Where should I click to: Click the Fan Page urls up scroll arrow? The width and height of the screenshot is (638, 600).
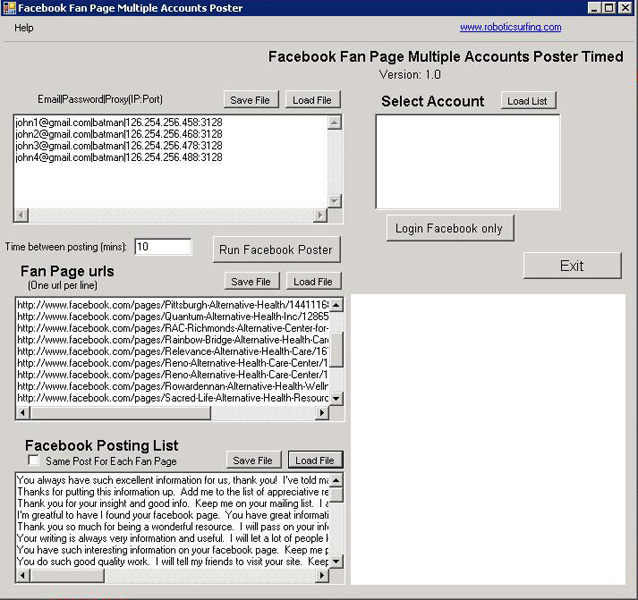pos(336,305)
